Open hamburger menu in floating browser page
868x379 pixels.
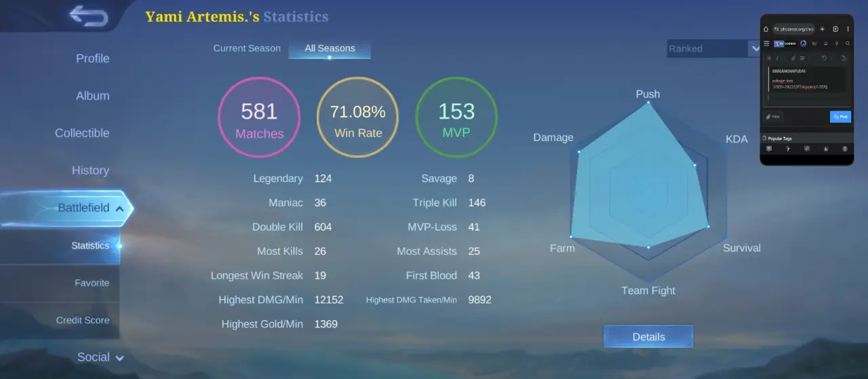point(766,43)
